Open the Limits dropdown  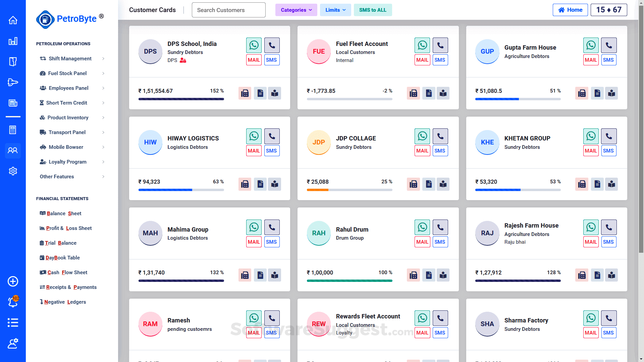click(335, 10)
